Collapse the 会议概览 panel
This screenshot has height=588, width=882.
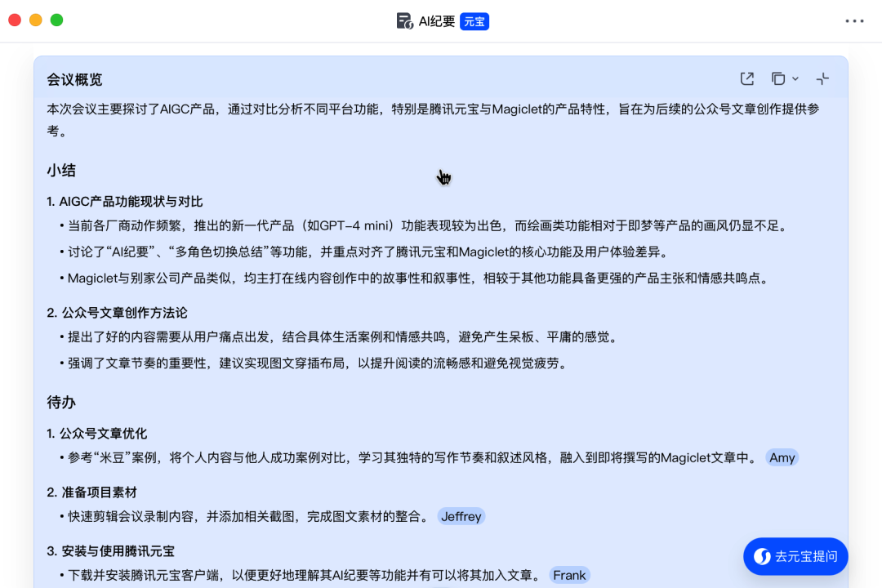click(822, 78)
